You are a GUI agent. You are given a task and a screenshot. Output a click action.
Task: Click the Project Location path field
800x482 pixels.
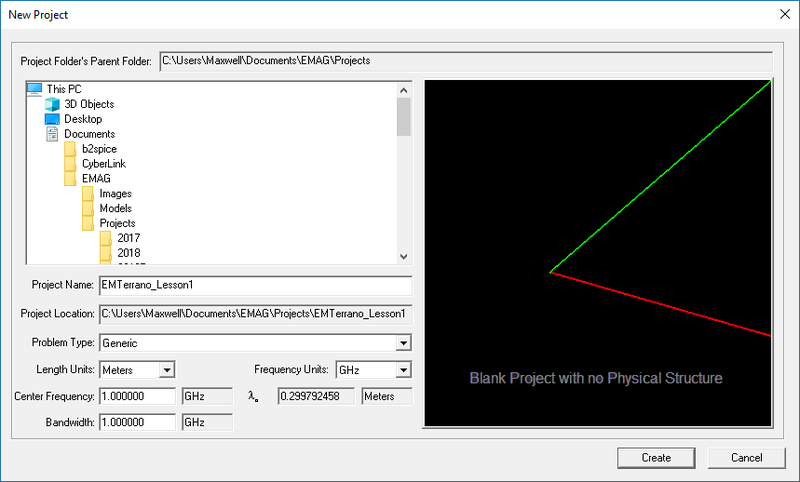[x=256, y=314]
